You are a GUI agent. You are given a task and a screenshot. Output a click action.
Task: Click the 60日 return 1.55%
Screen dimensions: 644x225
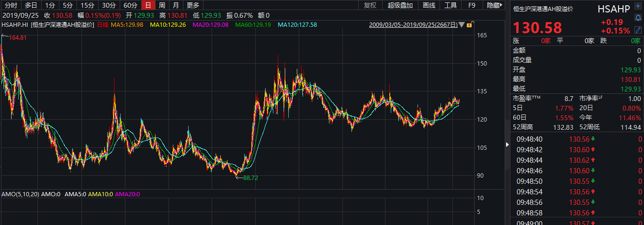(564, 117)
